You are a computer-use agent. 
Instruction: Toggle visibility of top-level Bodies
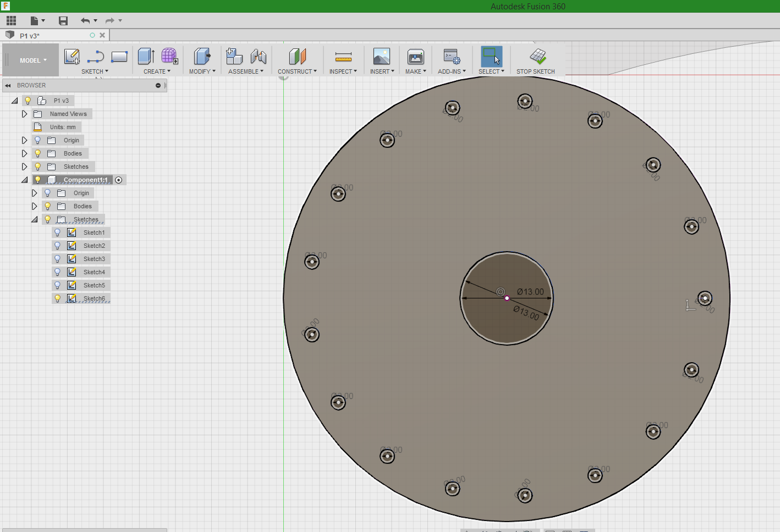(x=38, y=153)
